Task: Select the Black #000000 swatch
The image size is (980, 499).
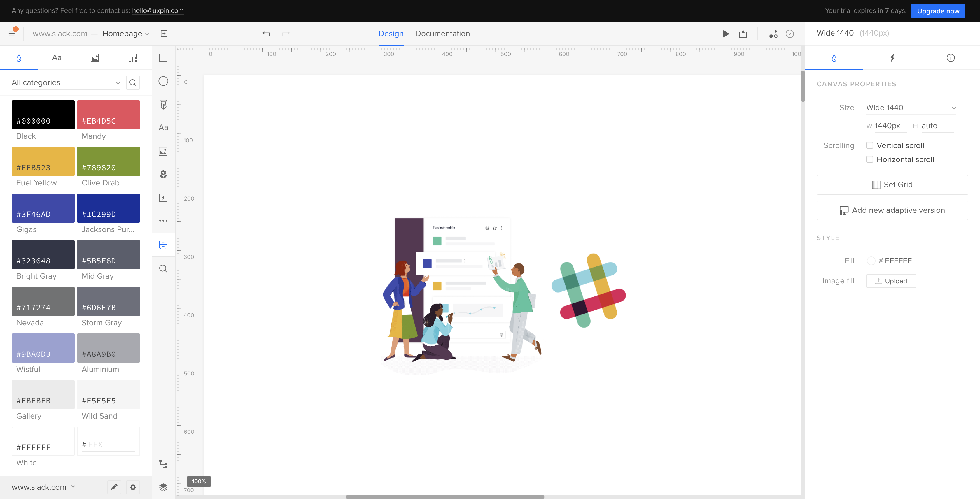Action: (43, 115)
